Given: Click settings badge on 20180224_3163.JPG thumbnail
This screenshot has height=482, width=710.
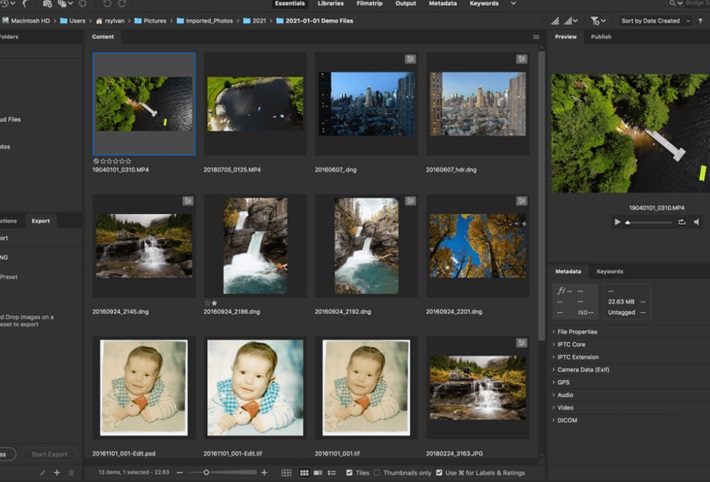Looking at the screenshot, I should [x=522, y=343].
